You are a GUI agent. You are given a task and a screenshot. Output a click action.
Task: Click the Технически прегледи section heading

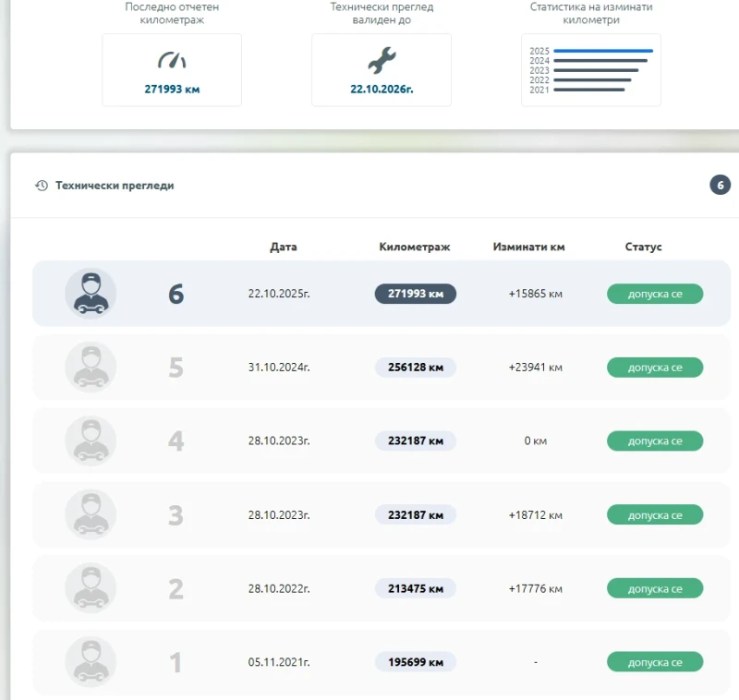coord(115,186)
